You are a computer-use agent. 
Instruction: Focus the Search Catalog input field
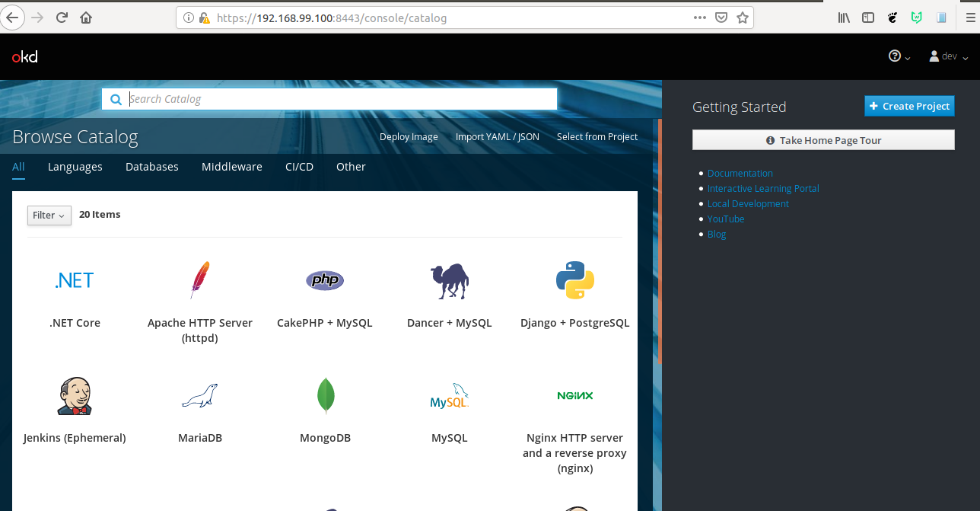pyautogui.click(x=329, y=99)
